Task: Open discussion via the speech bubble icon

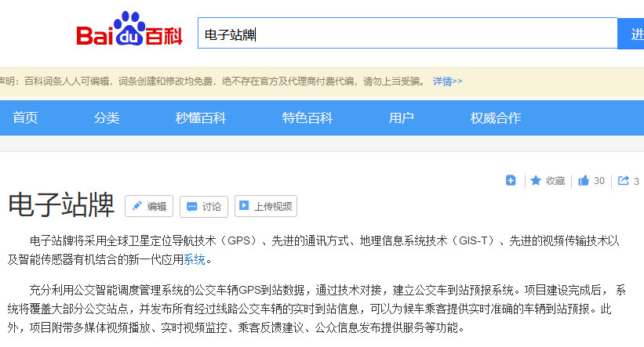Action: pos(192,207)
